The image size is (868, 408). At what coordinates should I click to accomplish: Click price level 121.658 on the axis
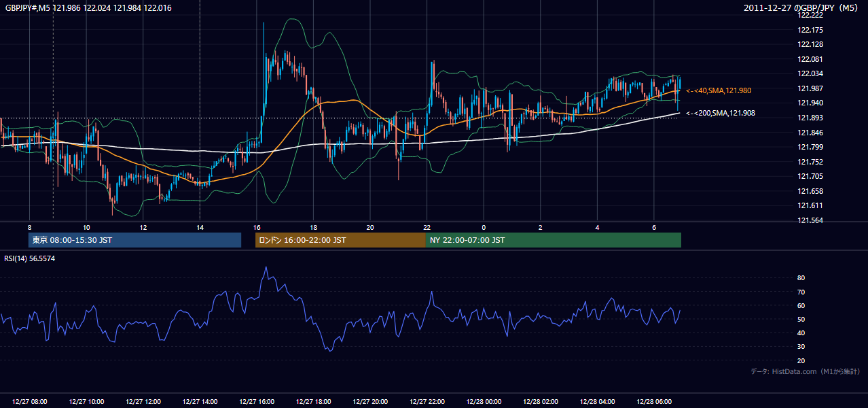(x=811, y=191)
